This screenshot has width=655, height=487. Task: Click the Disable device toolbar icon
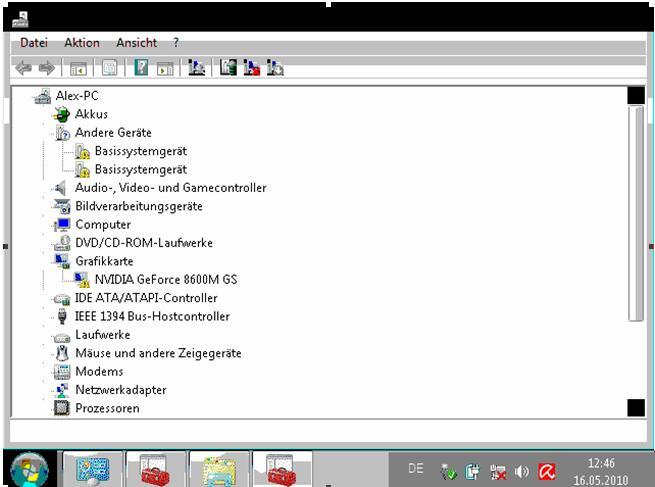tap(275, 67)
